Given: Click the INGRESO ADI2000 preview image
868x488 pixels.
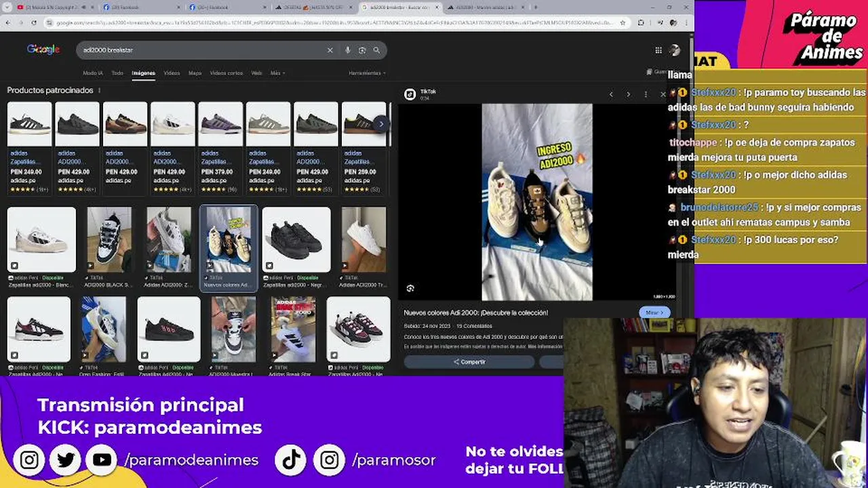Looking at the screenshot, I should point(537,202).
